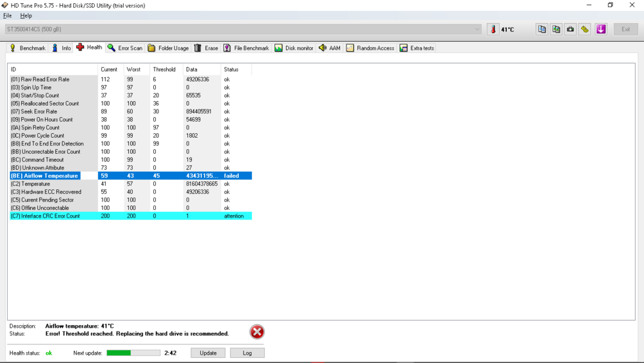Screen dimensions: 644x363
Task: Open the Random Access tab
Action: 370,48
